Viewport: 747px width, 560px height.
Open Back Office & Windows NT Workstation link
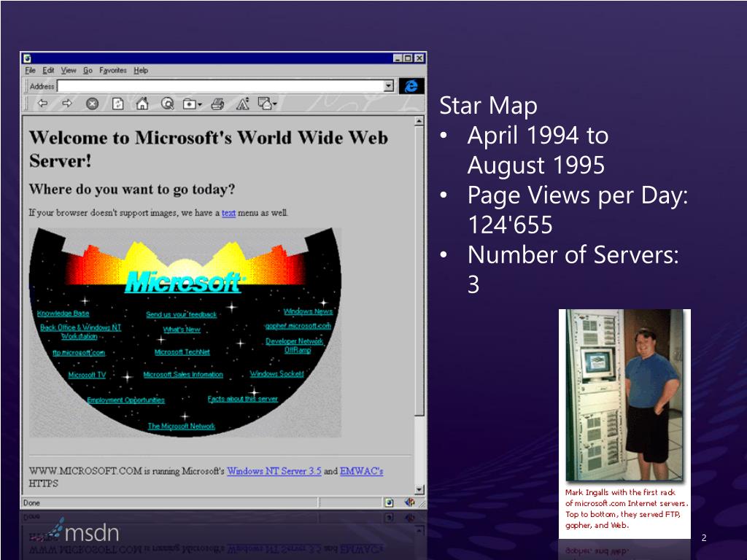point(80,332)
